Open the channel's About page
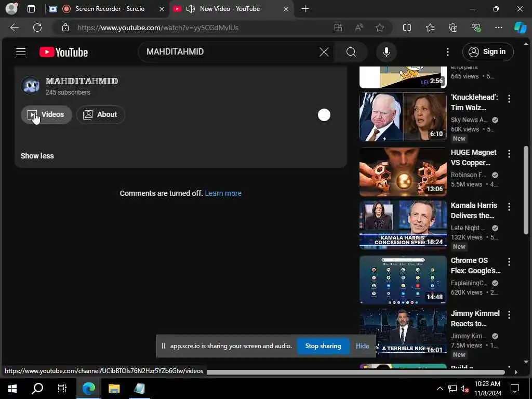 click(100, 115)
